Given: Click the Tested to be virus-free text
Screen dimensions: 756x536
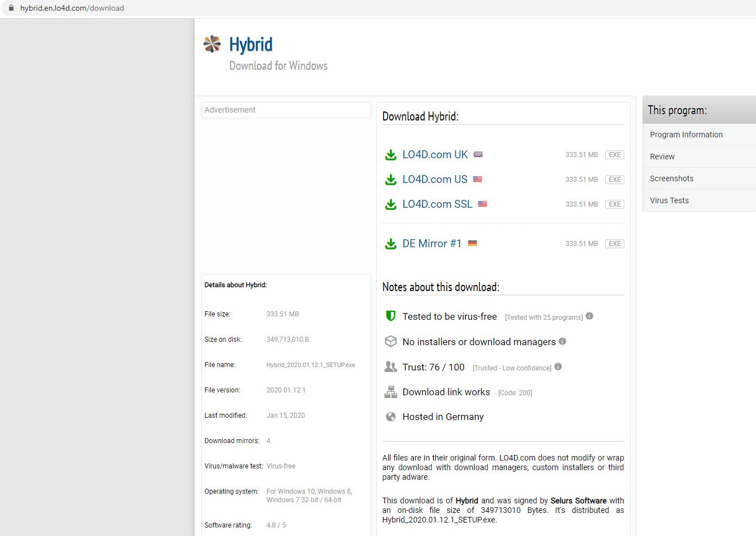Looking at the screenshot, I should pos(449,316).
